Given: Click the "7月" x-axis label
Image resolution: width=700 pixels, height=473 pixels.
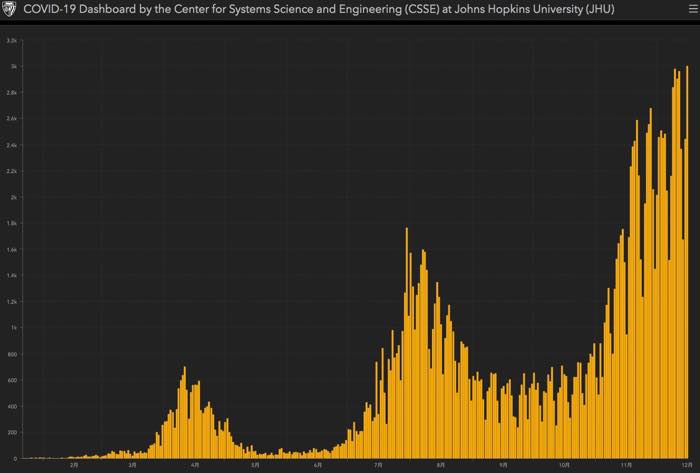Looking at the screenshot, I should [378, 465].
